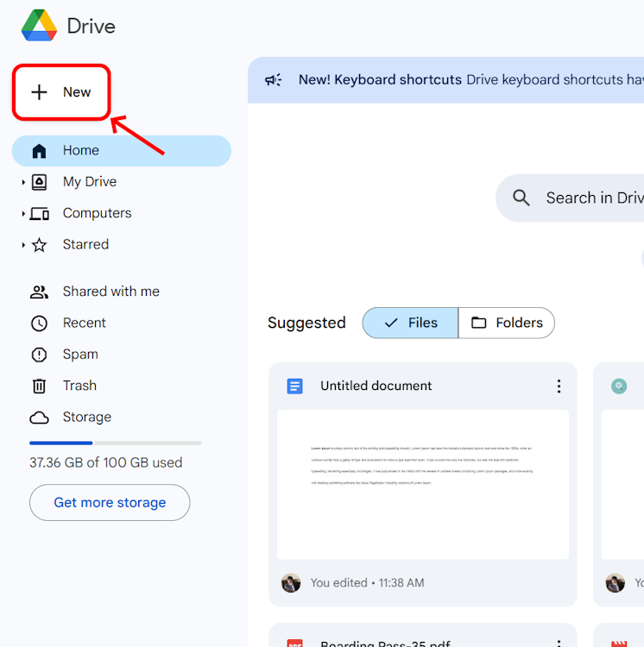Open the Computers section
This screenshot has width=644, height=647.
[x=97, y=213]
